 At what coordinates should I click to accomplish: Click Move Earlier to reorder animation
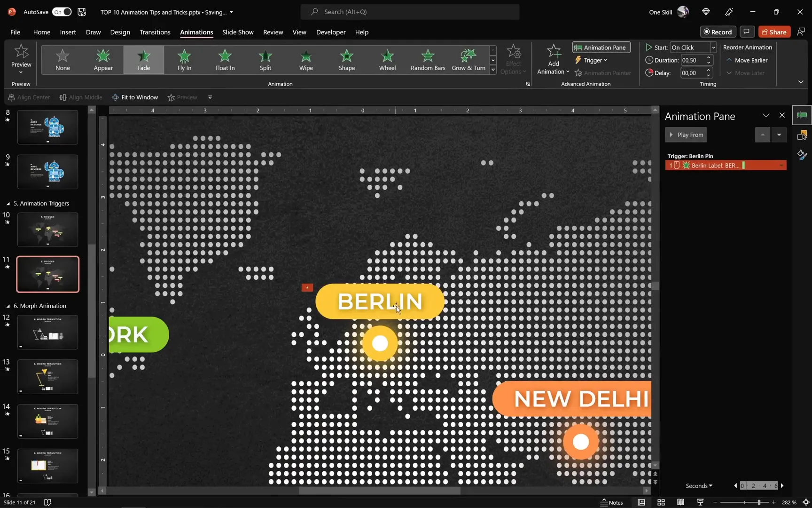click(747, 60)
